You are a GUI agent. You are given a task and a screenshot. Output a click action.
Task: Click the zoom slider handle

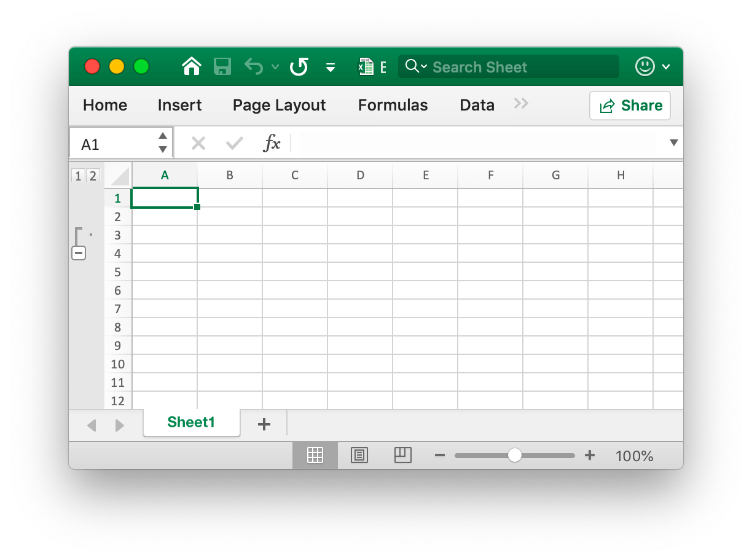pos(515,455)
